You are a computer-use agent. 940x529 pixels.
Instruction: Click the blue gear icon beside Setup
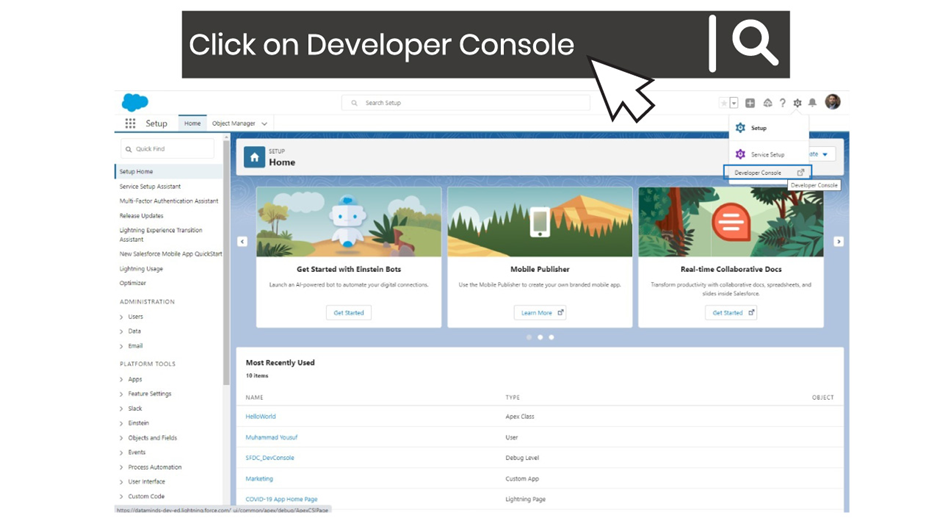tap(740, 128)
